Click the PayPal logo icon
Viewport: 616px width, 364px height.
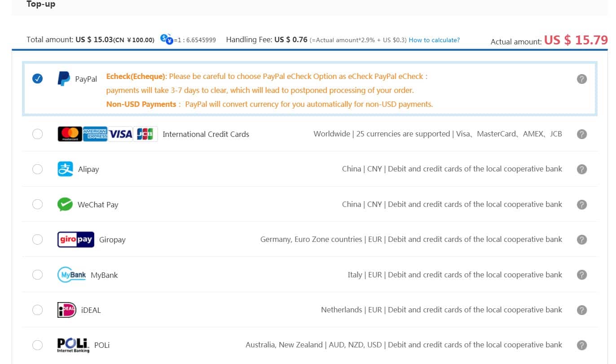64,79
